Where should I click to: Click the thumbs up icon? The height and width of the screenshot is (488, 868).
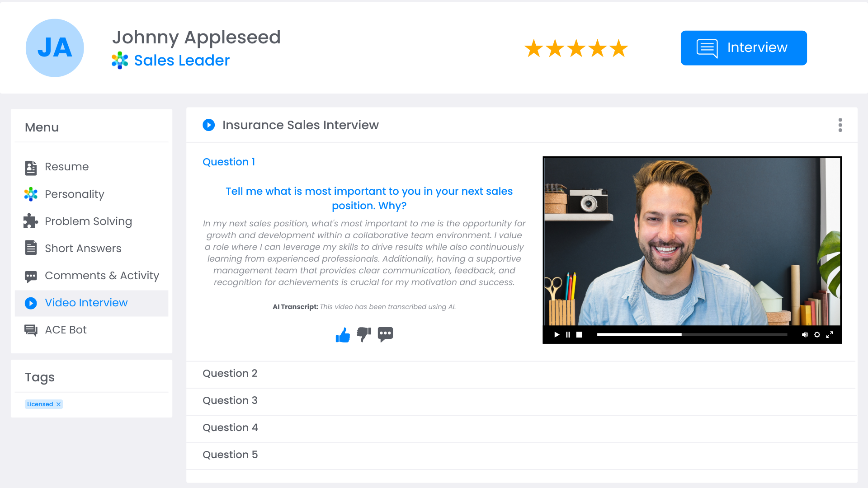coord(343,335)
